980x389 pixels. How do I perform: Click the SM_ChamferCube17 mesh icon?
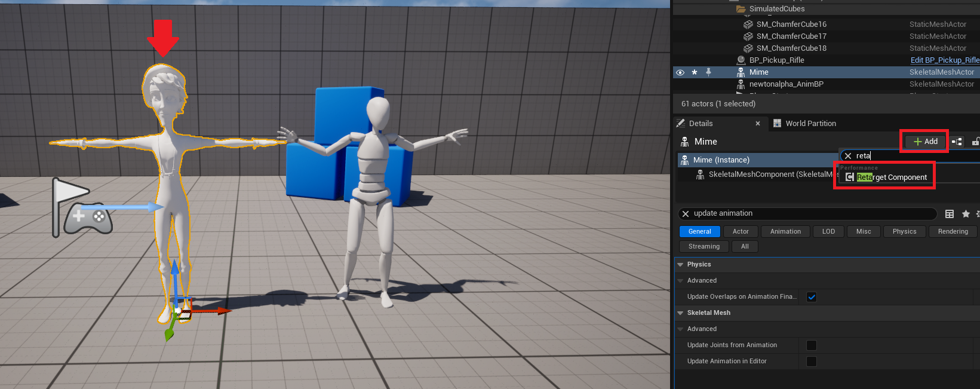coord(748,36)
